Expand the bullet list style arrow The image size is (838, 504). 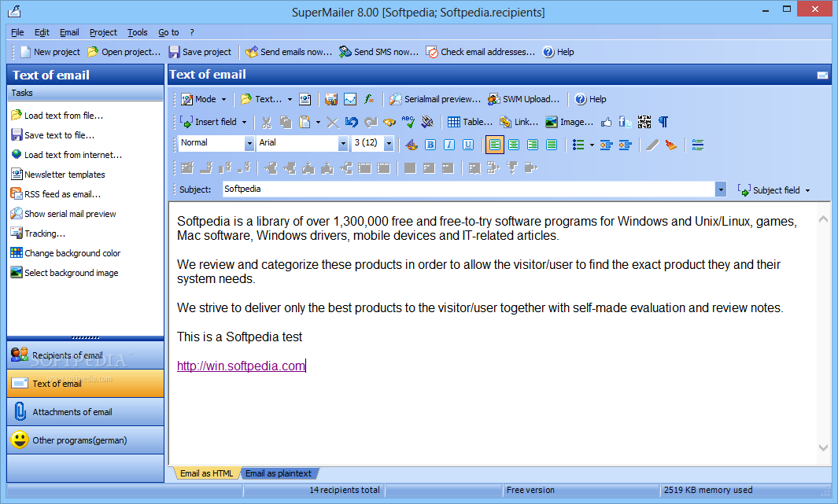coord(592,145)
